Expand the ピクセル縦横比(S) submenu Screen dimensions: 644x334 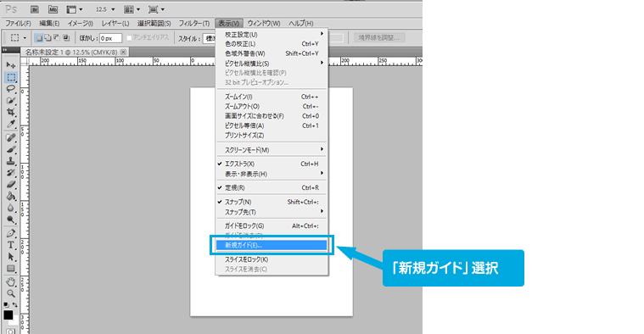(x=271, y=64)
